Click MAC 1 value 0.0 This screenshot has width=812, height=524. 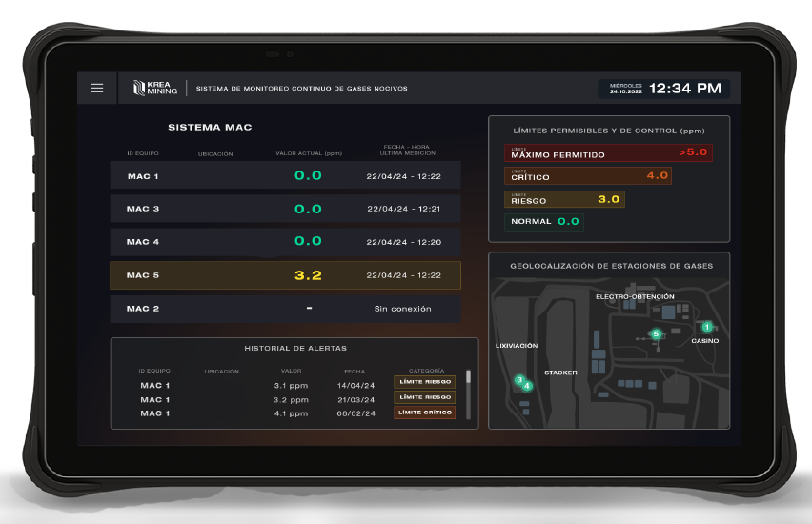tap(308, 175)
